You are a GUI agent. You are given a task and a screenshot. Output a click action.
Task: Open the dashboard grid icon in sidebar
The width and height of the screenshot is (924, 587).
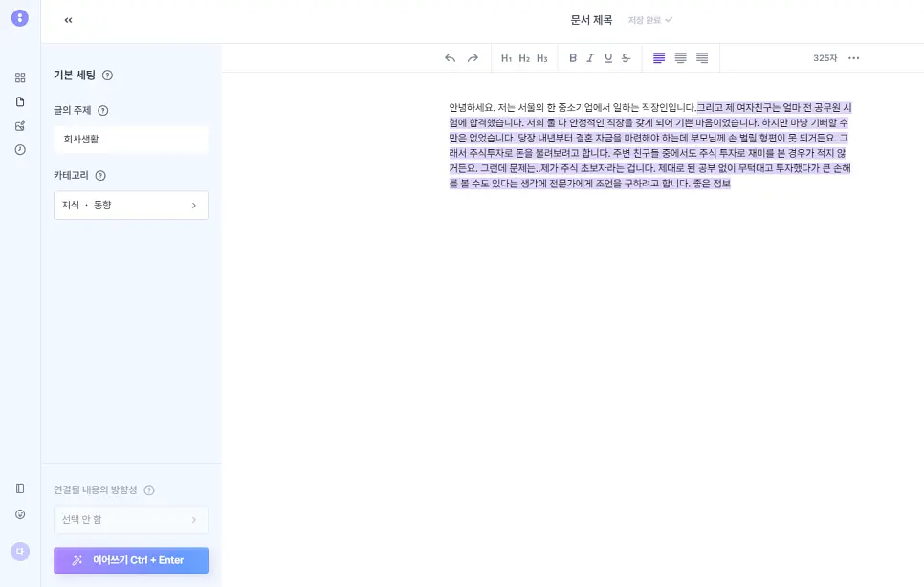pos(20,77)
